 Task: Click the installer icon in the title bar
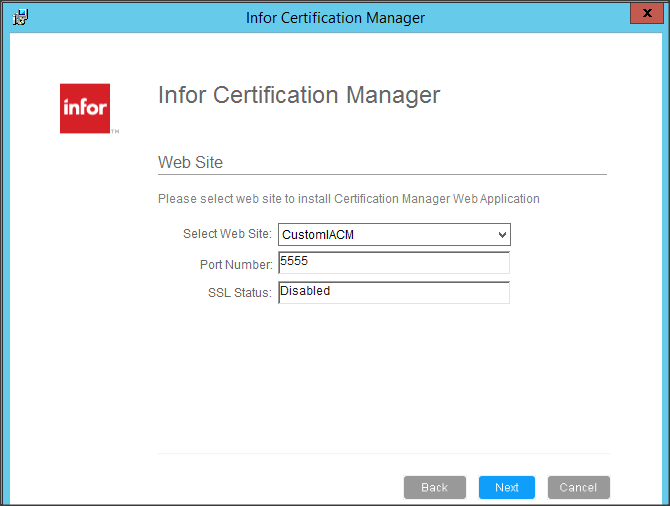point(20,17)
